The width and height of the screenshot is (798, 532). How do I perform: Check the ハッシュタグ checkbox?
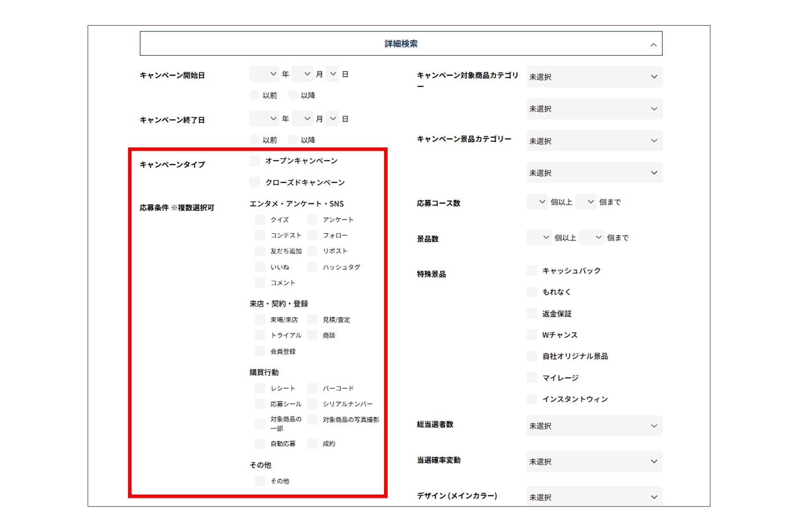pyautogui.click(x=312, y=267)
